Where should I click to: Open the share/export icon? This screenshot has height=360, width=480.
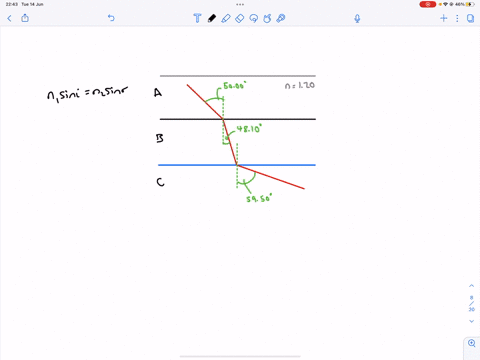click(x=25, y=18)
